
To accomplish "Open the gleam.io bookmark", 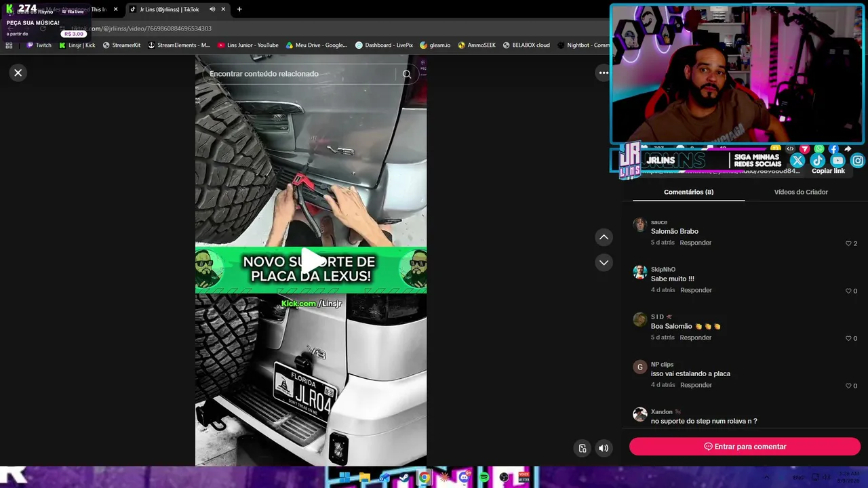I will (x=435, y=45).
